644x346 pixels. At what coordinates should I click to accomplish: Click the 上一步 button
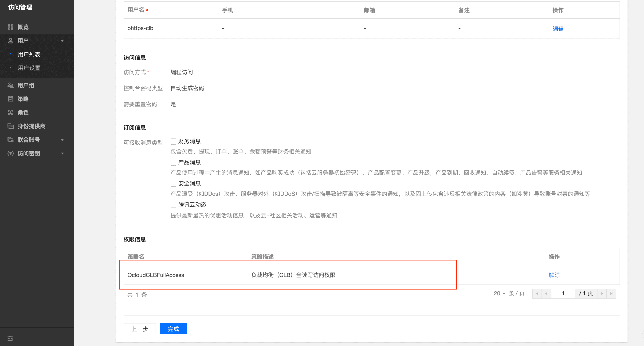click(x=140, y=329)
